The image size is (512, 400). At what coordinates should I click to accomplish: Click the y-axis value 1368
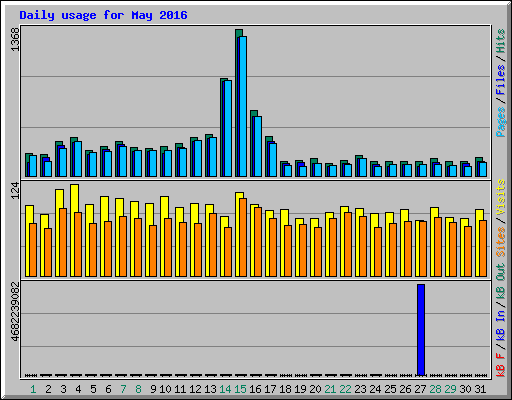click(15, 39)
